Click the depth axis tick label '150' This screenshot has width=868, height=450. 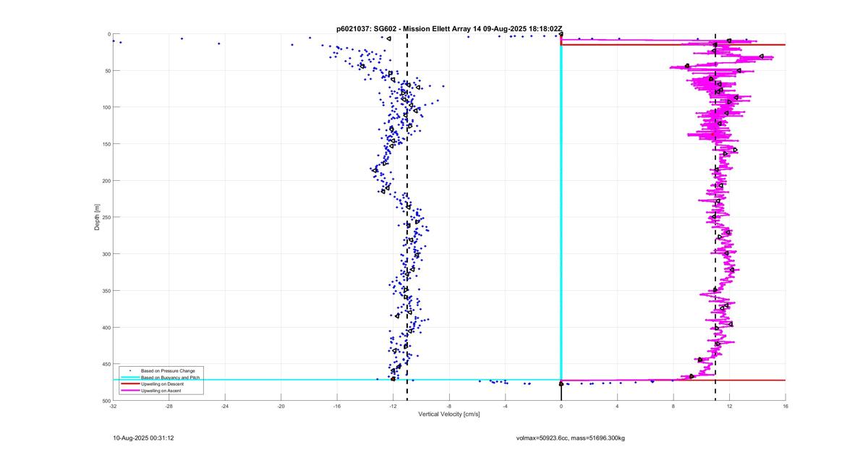point(106,144)
